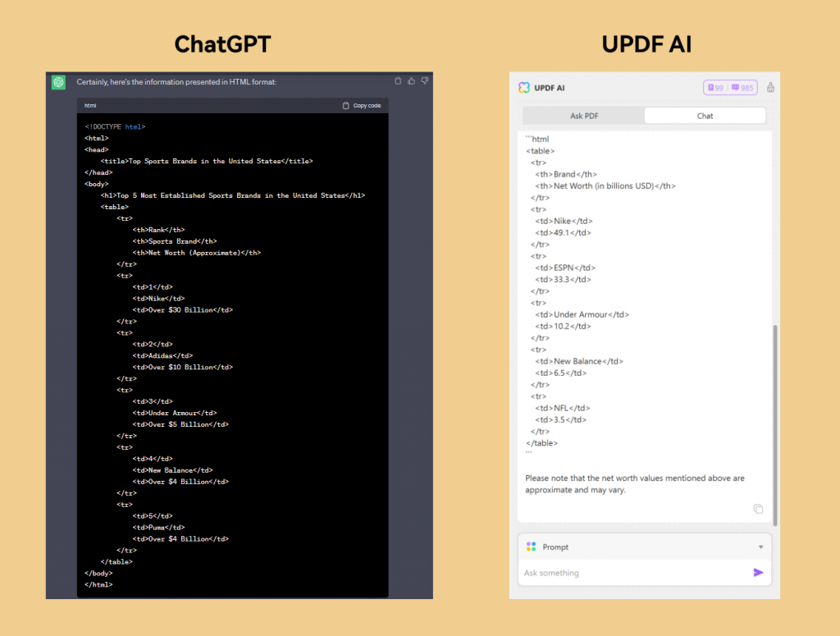This screenshot has width=840, height=636.
Task: Click the <title>Top Sports Brands line
Action: click(207, 162)
